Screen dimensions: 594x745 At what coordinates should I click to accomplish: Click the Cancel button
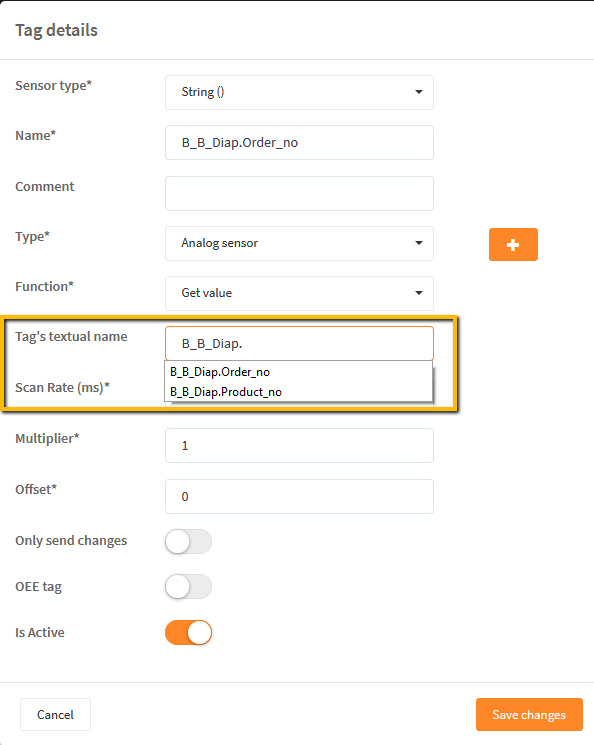pyautogui.click(x=55, y=715)
